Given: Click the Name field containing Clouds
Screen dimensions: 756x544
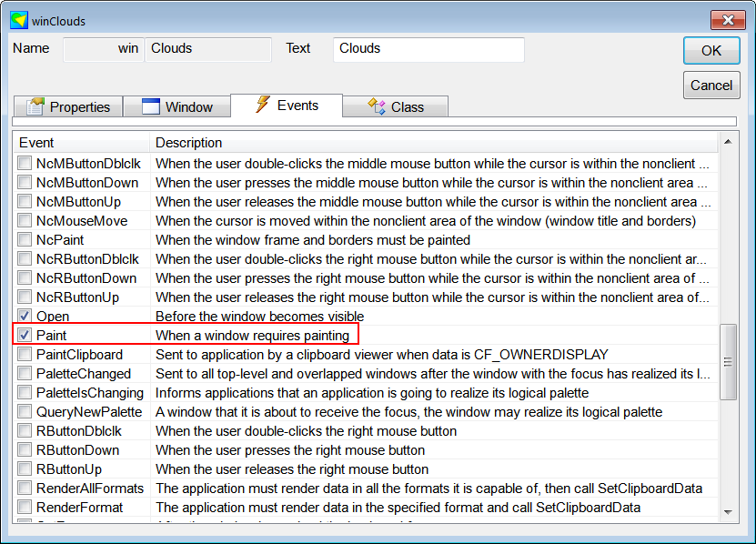Looking at the screenshot, I should point(208,50).
